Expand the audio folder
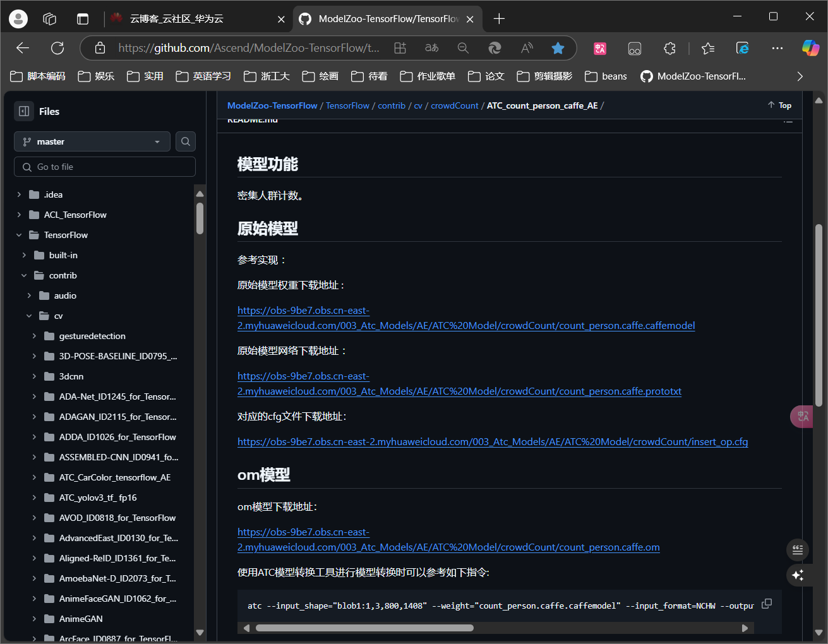 [29, 295]
